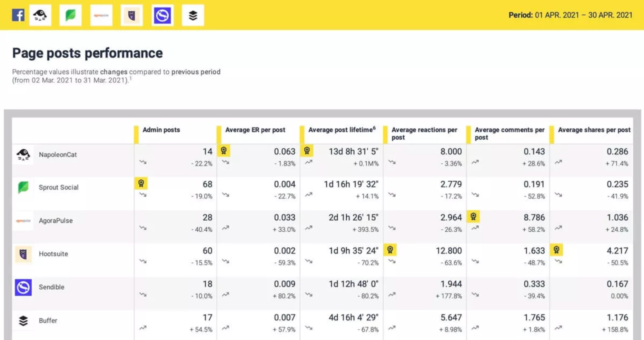Image resolution: width=644 pixels, height=340 pixels.
Task: Click Sendible shares change 0.00%
Action: tap(620, 296)
